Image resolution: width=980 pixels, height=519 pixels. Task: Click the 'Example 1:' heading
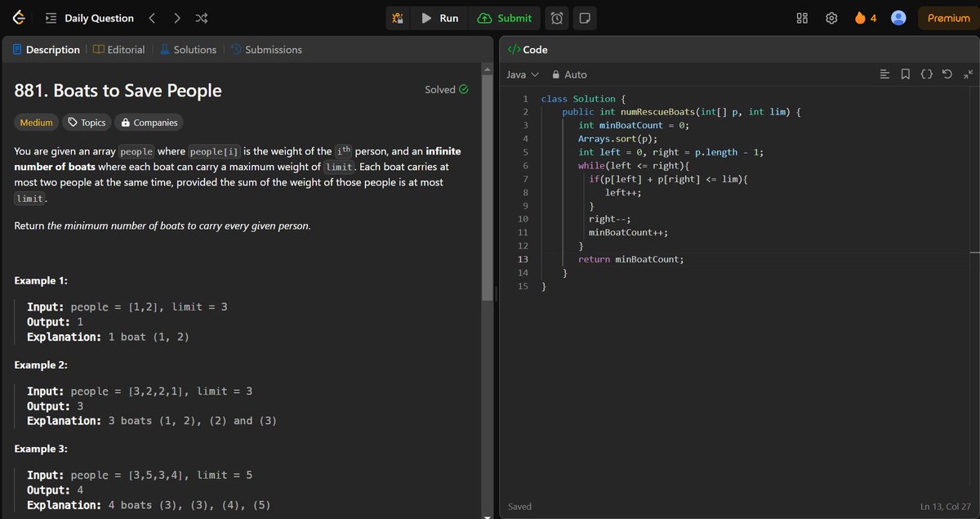41,280
